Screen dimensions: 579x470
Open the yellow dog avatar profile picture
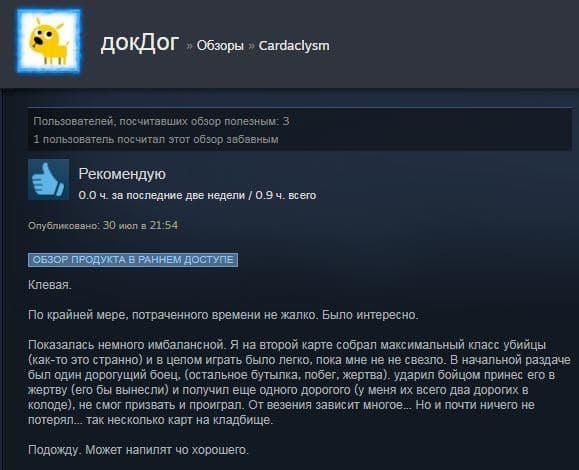(x=49, y=41)
